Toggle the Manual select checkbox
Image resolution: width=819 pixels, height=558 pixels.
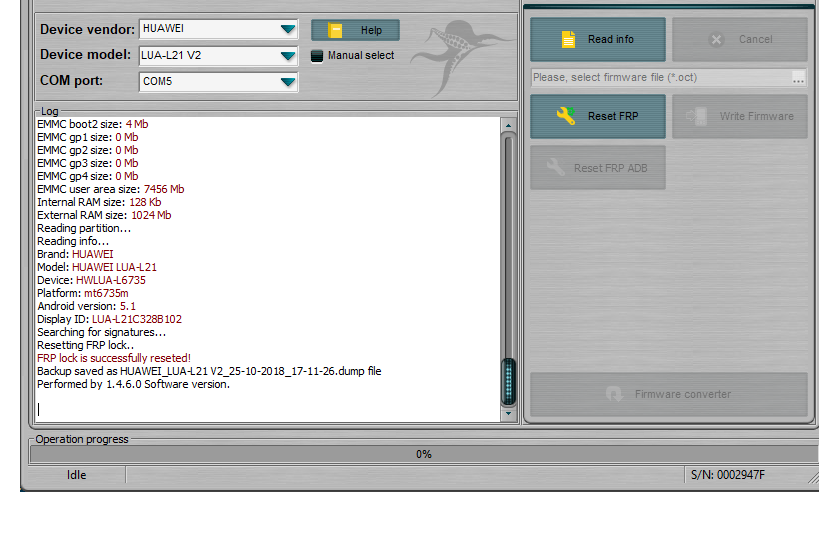pyautogui.click(x=317, y=56)
